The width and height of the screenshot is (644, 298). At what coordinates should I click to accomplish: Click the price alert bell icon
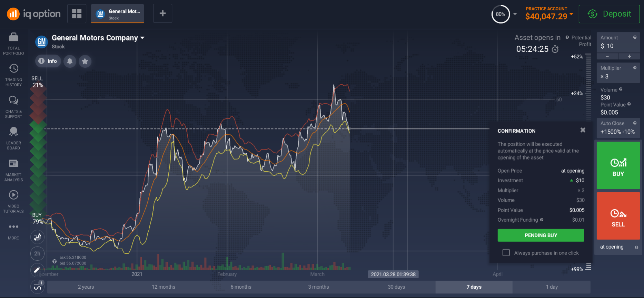click(x=70, y=61)
